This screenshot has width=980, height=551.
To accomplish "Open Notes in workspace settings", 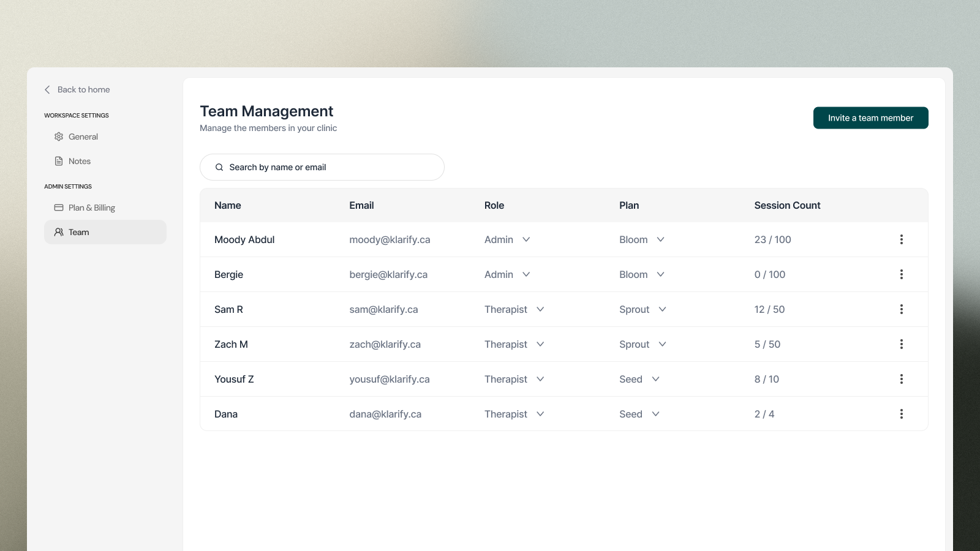I will [x=80, y=161].
